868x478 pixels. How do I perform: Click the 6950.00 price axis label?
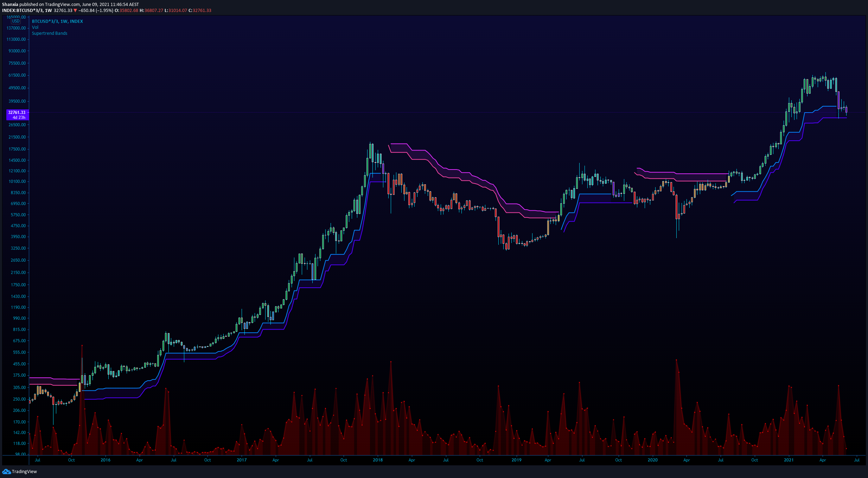[18, 204]
